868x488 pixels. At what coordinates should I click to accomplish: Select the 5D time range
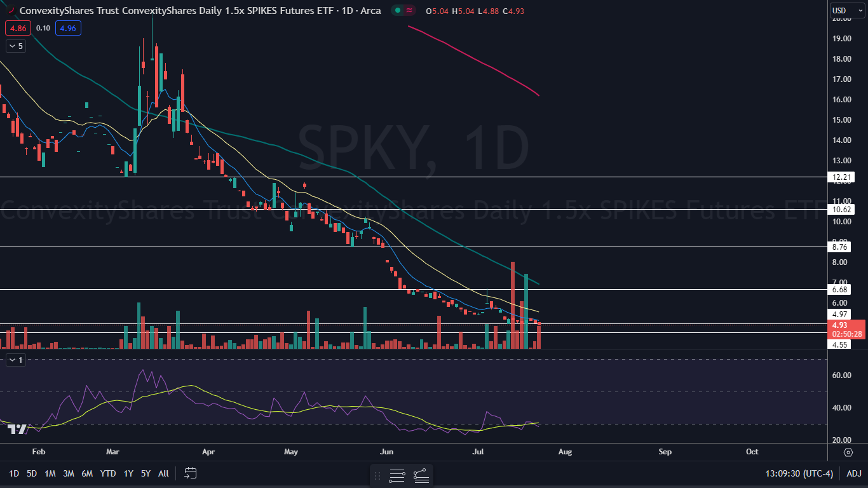pos(32,473)
